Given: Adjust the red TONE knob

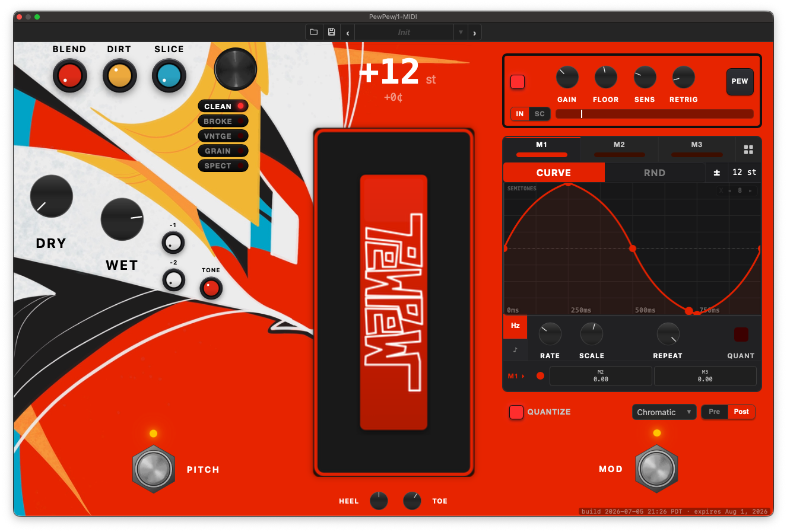Looking at the screenshot, I should [x=211, y=288].
